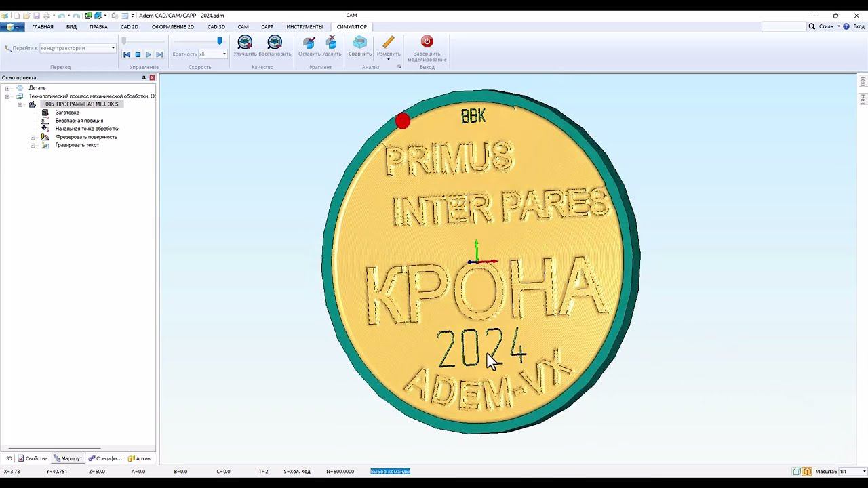Click the Завершить моделирование power icon
The height and width of the screenshot is (488, 868).
(x=427, y=42)
